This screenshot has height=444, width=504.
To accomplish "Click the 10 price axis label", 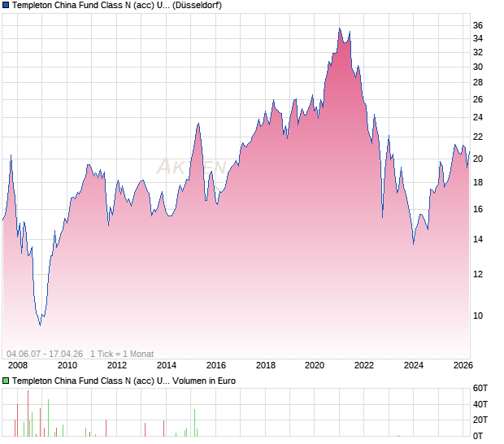I will tap(478, 316).
